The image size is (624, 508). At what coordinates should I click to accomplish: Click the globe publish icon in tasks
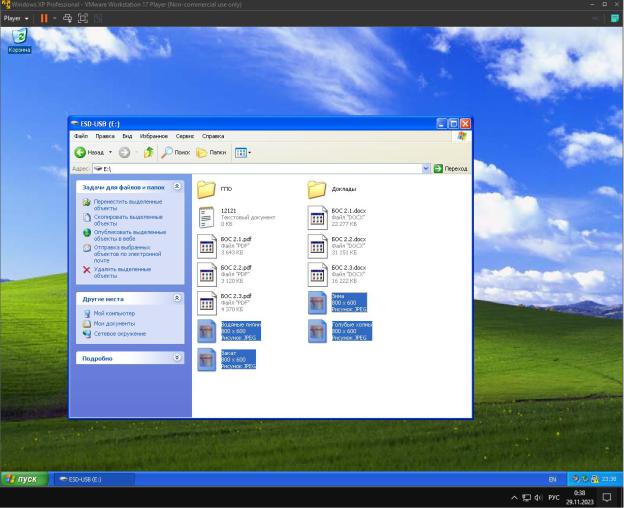pos(87,232)
